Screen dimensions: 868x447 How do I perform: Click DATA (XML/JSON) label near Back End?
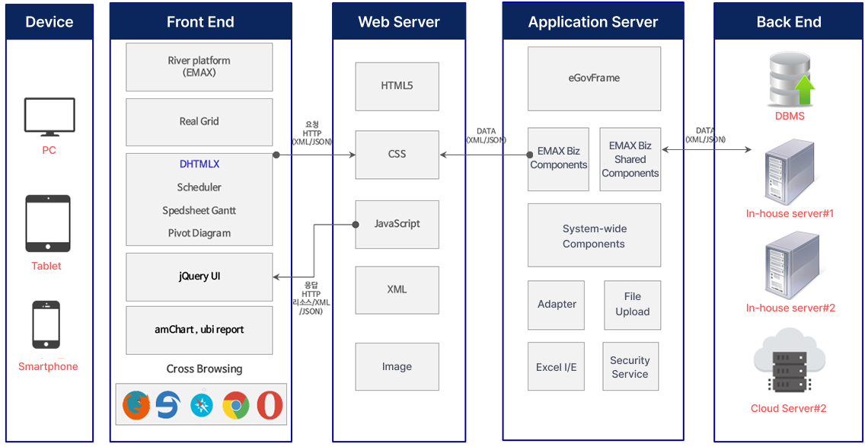[705, 135]
